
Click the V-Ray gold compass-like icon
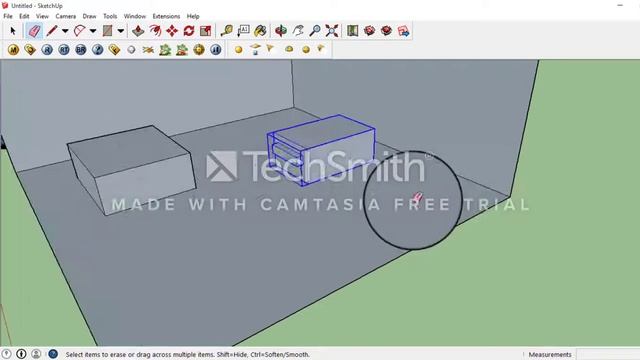(199, 50)
